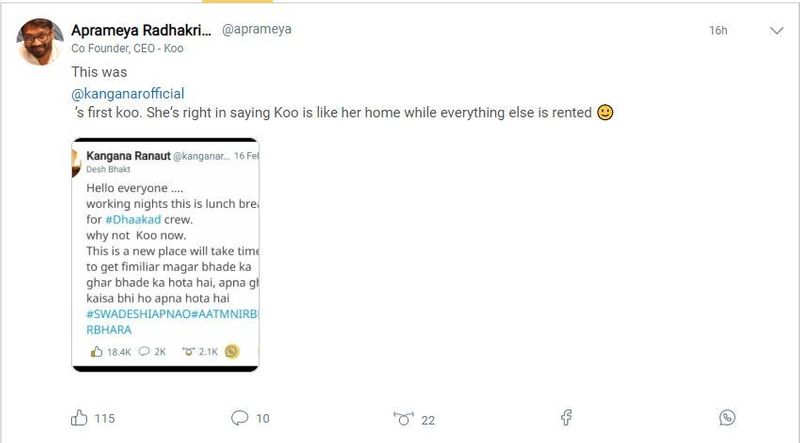Open comments on the main post
Viewport: 800px width, 443px height.
(239, 419)
